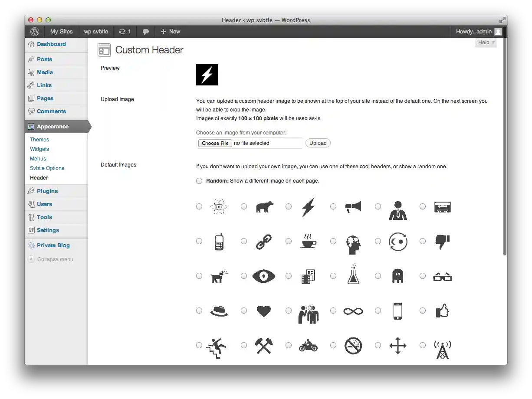The image size is (532, 399).
Task: Select radio button beside the ghost icon
Action: click(378, 276)
